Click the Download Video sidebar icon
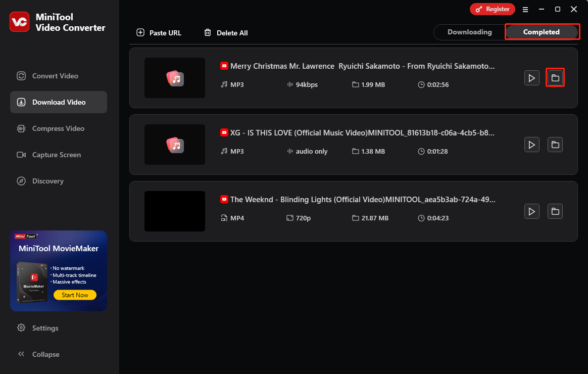Viewport: 588px width, 374px height. click(21, 102)
